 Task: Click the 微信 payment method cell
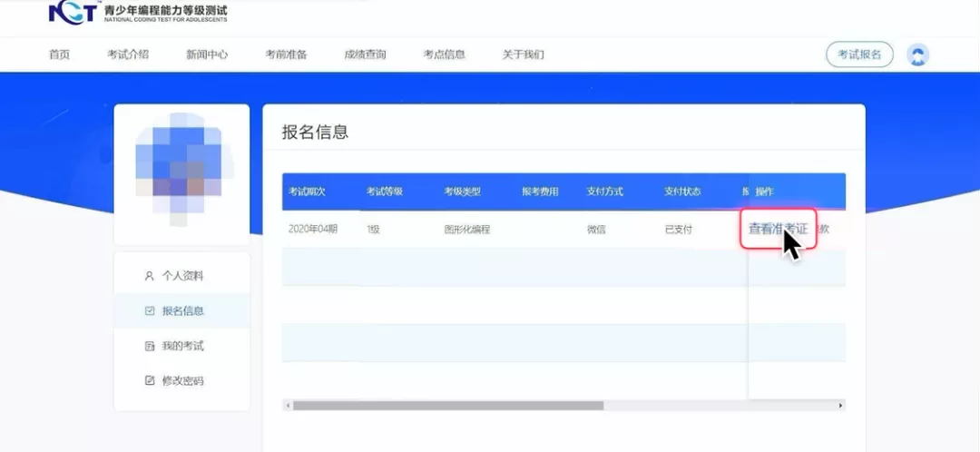click(x=596, y=230)
